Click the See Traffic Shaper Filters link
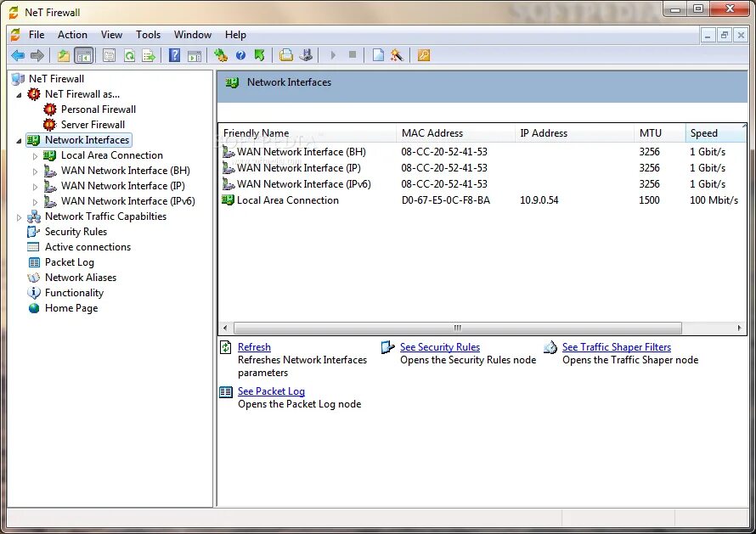The width and height of the screenshot is (756, 534). [x=617, y=347]
